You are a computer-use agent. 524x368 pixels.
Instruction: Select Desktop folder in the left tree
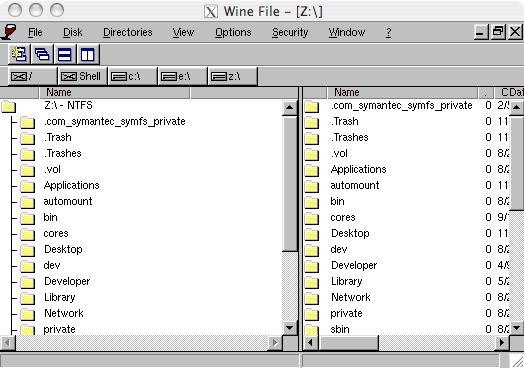click(x=63, y=249)
